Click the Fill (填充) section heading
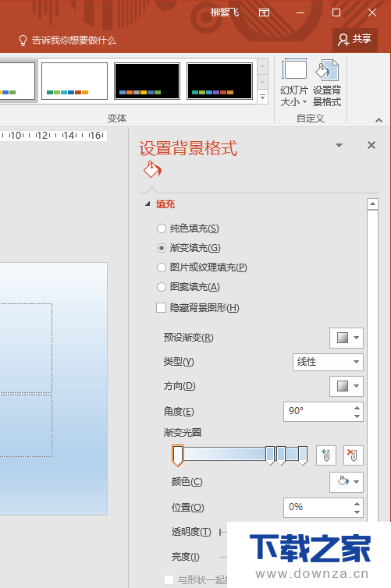Image resolution: width=391 pixels, height=588 pixels. [165, 204]
